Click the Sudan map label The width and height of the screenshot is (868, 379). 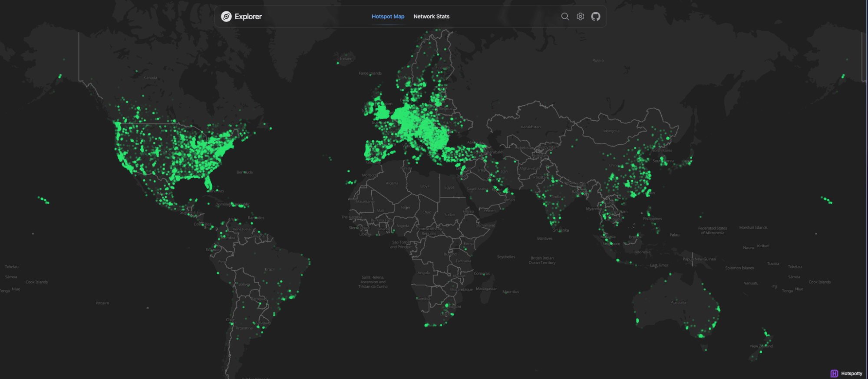pos(450,214)
